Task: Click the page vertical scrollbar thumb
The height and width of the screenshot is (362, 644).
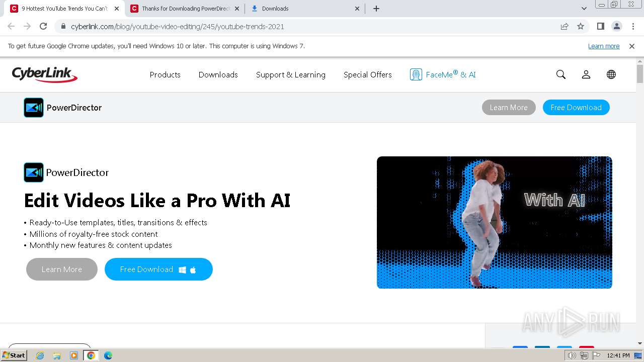Action: pos(640,74)
